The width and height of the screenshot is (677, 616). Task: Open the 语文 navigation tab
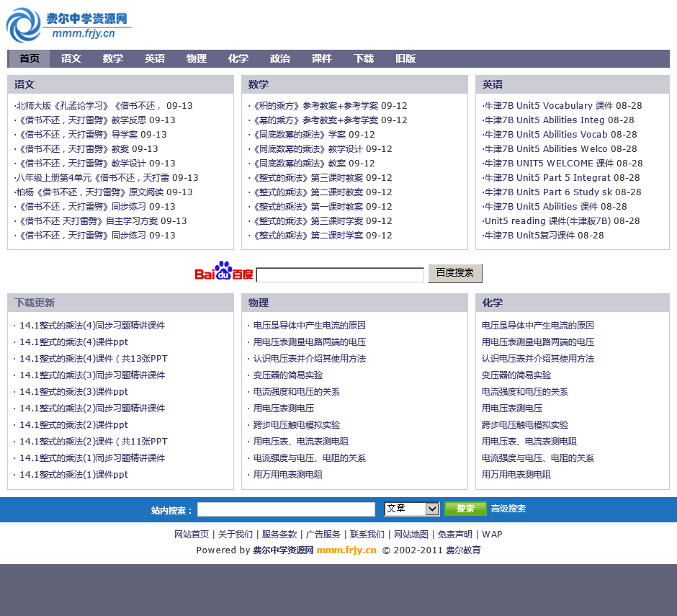pos(71,59)
